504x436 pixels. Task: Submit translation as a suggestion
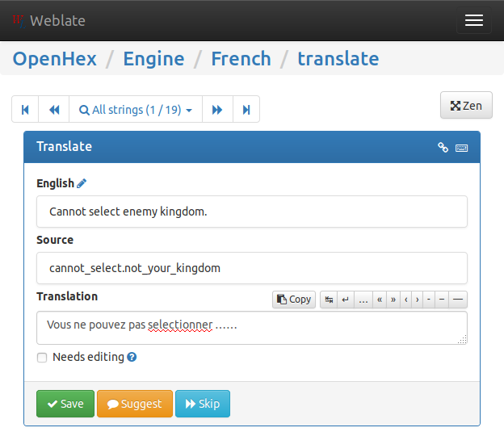(x=135, y=404)
